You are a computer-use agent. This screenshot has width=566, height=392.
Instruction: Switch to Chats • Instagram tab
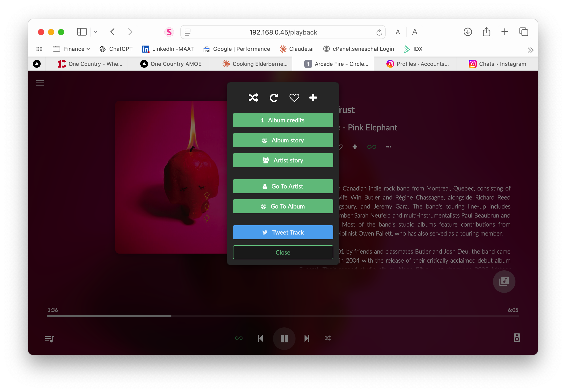[497, 64]
